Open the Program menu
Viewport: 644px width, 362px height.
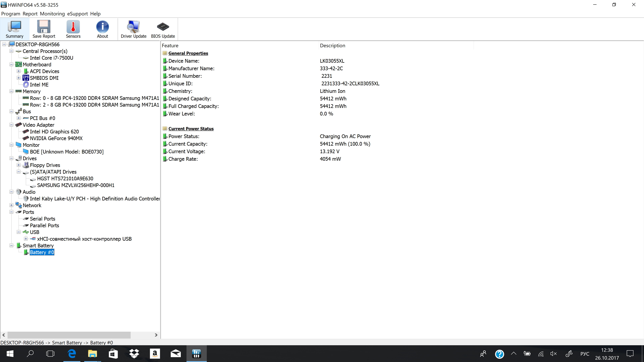coord(11,14)
